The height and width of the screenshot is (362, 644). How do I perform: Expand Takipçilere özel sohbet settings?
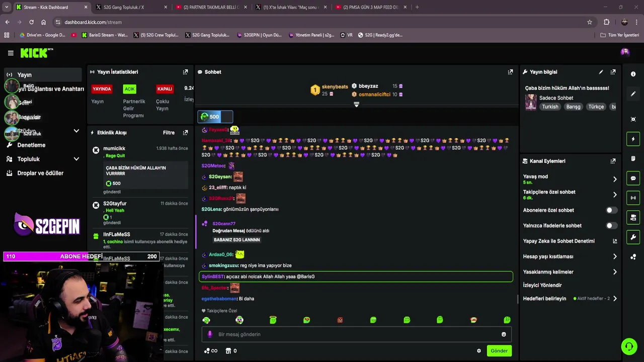pos(615,195)
